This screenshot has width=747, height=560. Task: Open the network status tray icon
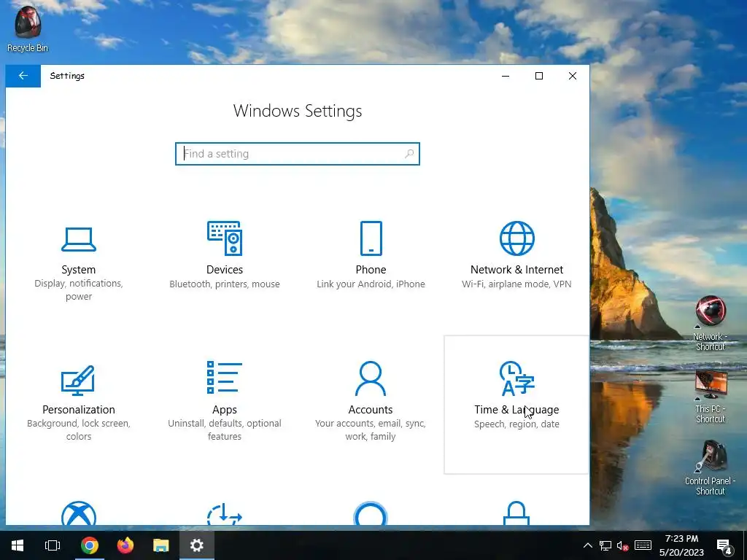pyautogui.click(x=605, y=545)
